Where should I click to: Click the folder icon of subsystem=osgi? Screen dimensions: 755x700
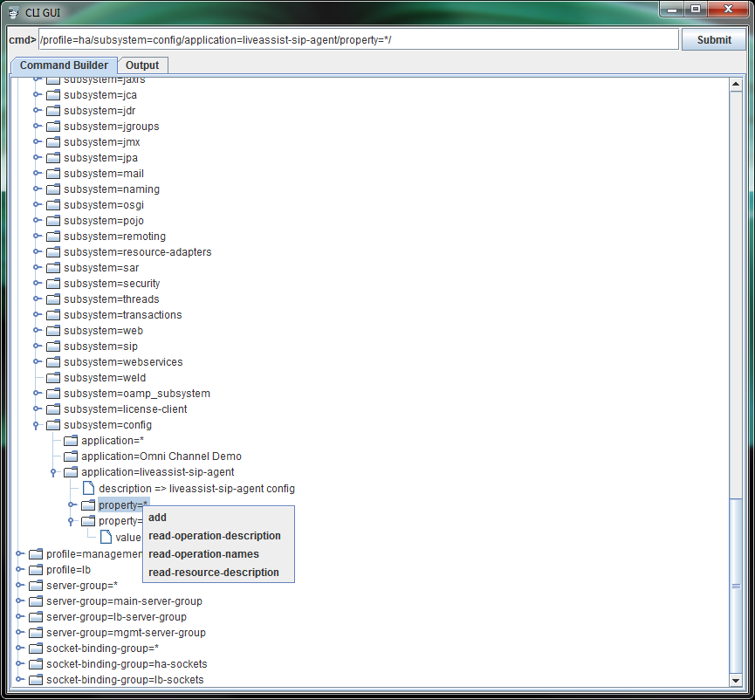[x=53, y=204]
